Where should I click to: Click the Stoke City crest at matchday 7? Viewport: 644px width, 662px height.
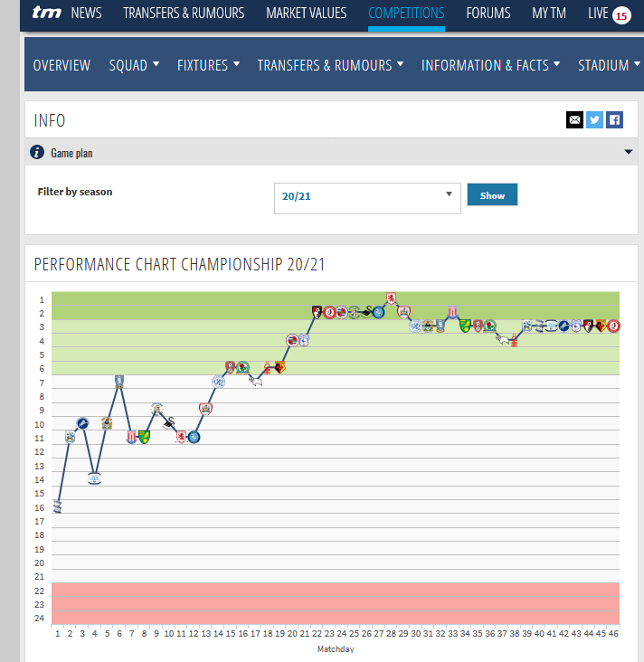tap(132, 437)
